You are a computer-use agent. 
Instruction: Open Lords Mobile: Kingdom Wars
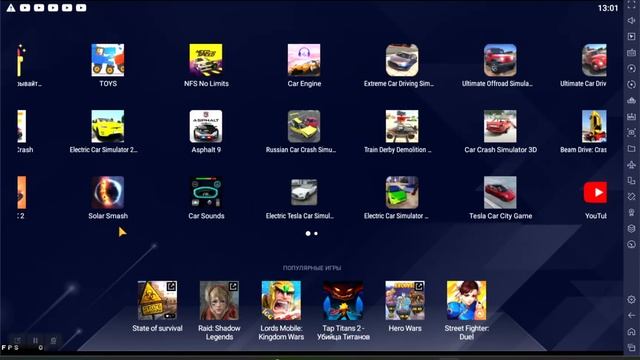pos(281,300)
